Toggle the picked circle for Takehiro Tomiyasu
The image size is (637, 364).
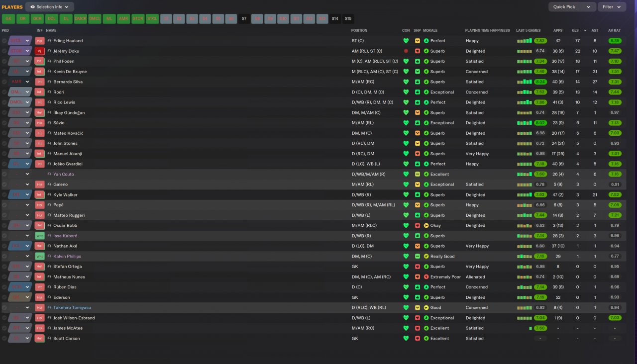coord(4,308)
